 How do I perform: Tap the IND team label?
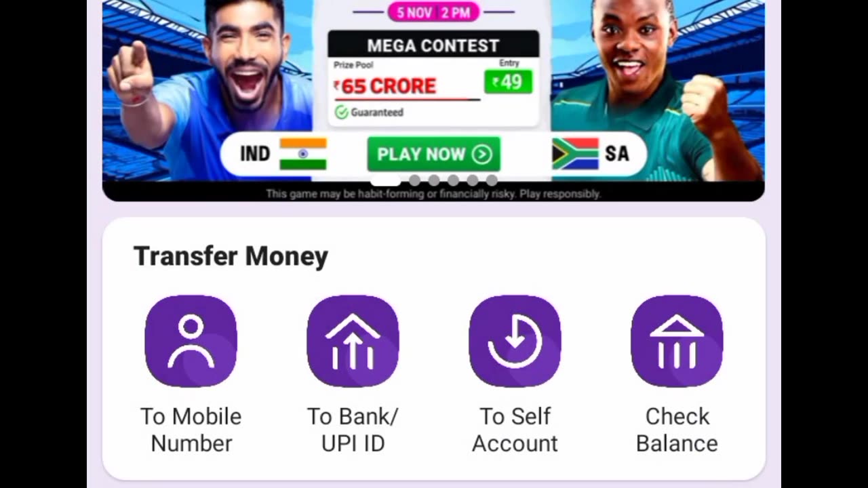(x=255, y=154)
